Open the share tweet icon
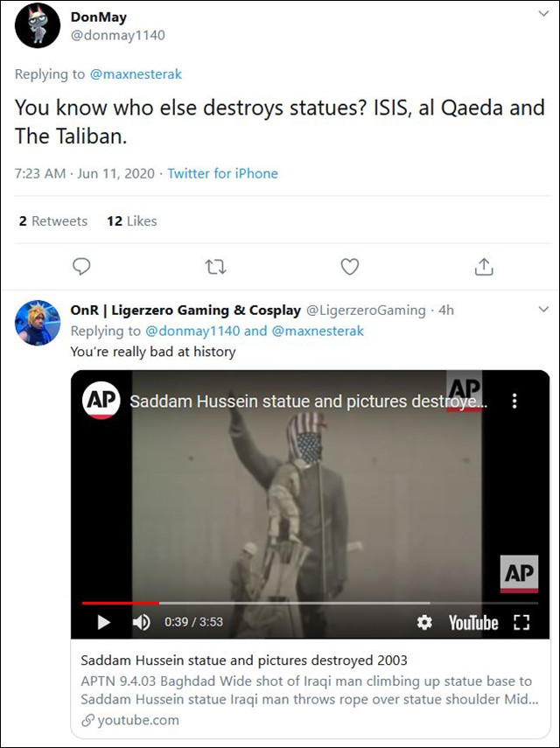Image resolution: width=560 pixels, height=748 pixels. pyautogui.click(x=484, y=266)
